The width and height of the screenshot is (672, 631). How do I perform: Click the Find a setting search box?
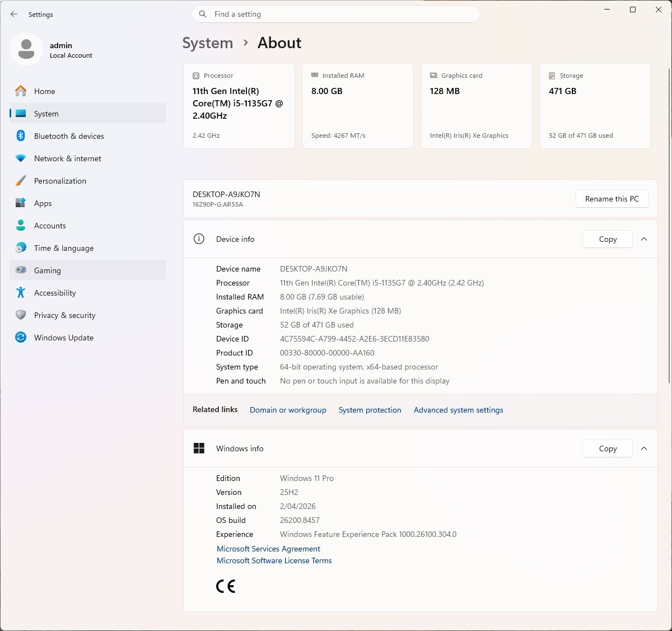pyautogui.click(x=335, y=14)
